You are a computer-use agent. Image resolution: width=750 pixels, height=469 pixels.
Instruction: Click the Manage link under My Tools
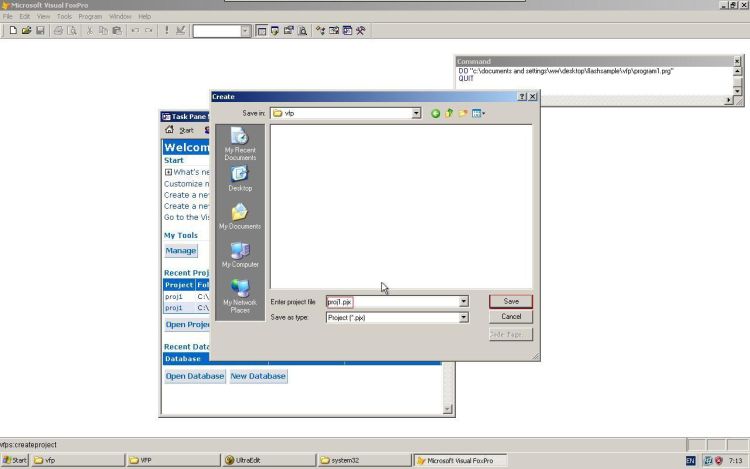point(180,251)
